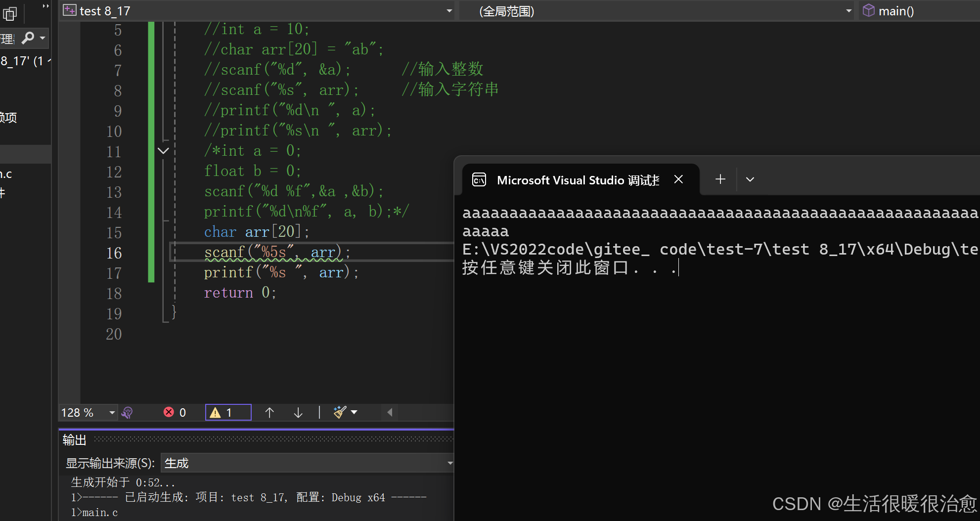The width and height of the screenshot is (980, 521).
Task: Show the 1 warning indicator
Action: [228, 412]
